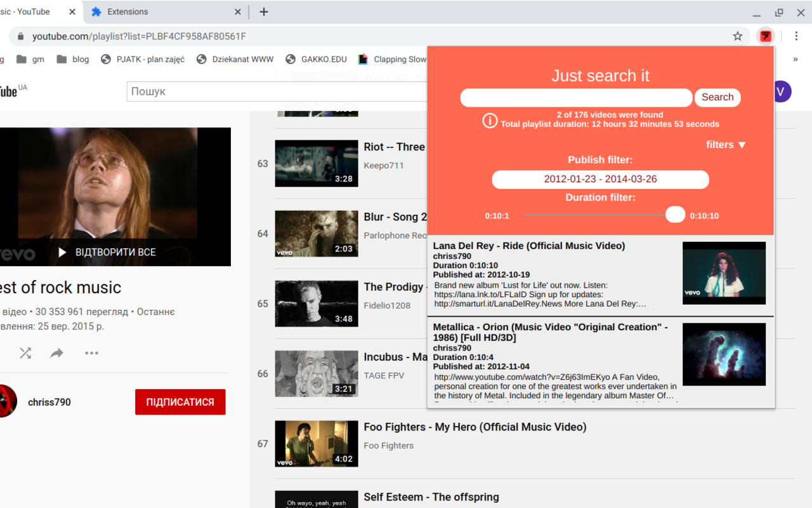Click the large playlist cover thumbnail
The image size is (812, 508).
coord(115,197)
